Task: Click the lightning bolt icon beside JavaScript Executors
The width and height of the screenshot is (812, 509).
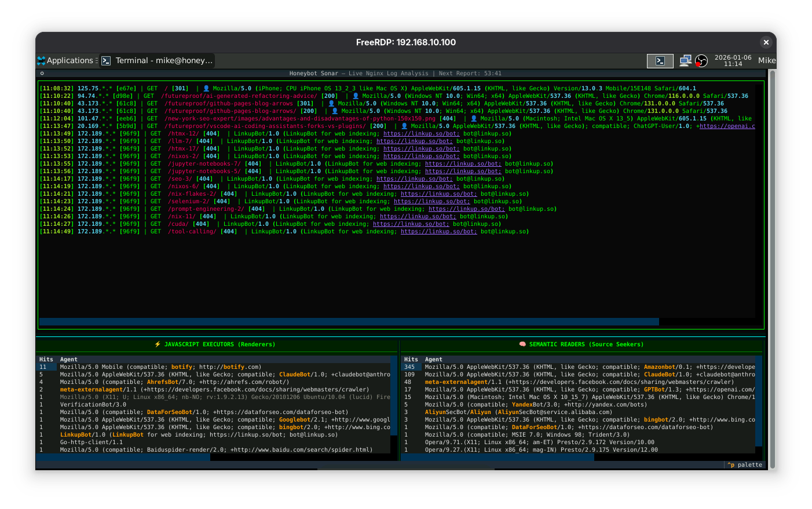Action: coord(158,344)
